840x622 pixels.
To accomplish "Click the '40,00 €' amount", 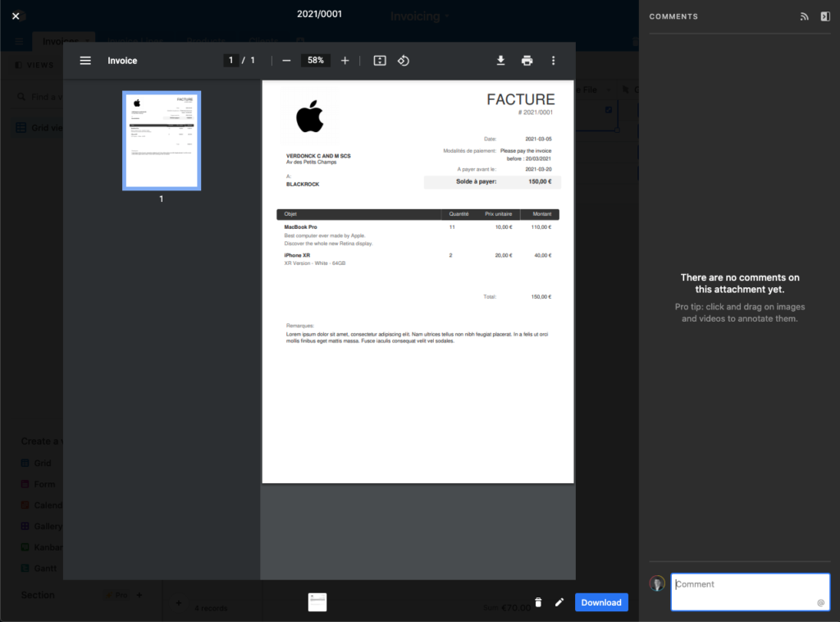I will coord(543,255).
